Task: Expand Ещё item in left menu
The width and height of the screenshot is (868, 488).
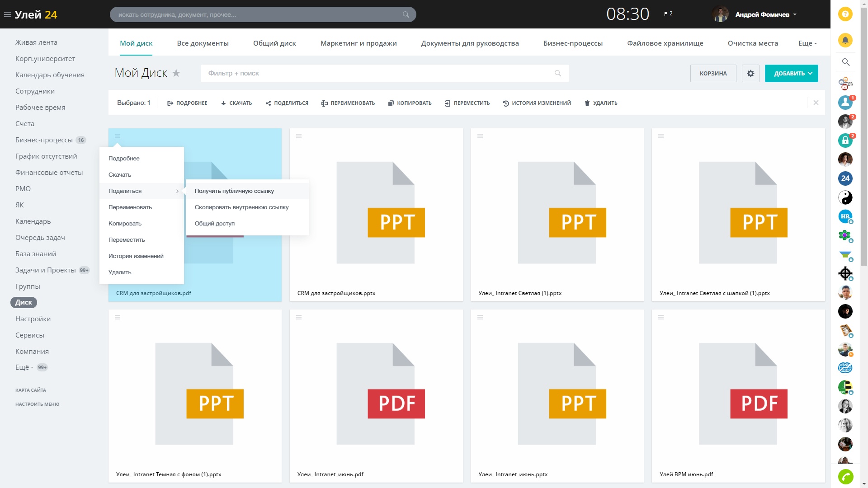Action: point(24,367)
